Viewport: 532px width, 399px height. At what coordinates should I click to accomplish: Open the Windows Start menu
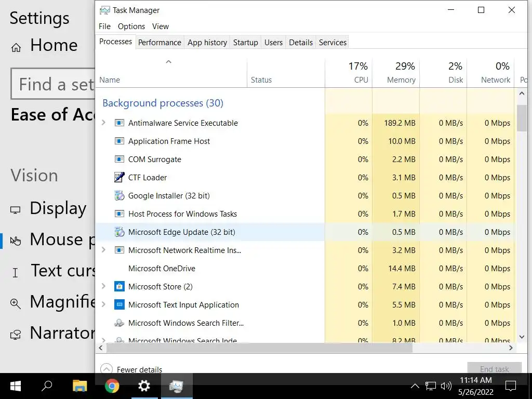pos(15,386)
